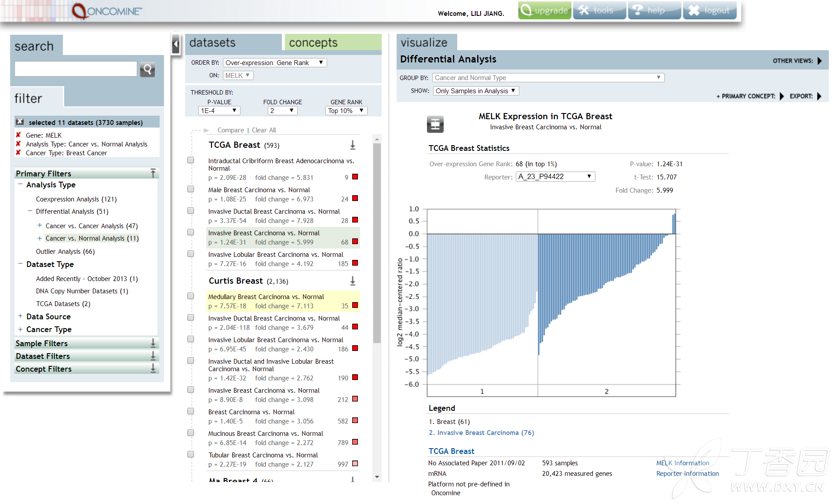Click the TCGA Breast download arrow
Screen dimensions: 835x504
tap(353, 145)
